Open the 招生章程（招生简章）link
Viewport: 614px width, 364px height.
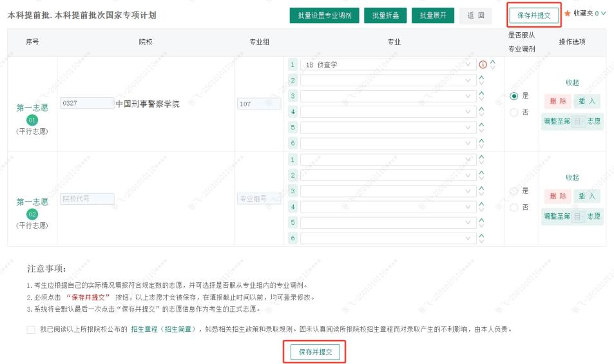(163, 329)
